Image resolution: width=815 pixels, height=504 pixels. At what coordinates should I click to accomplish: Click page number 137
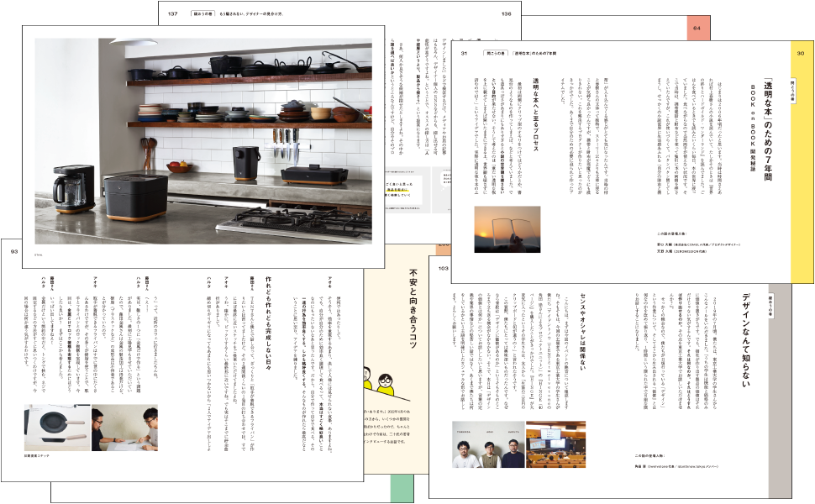(172, 14)
